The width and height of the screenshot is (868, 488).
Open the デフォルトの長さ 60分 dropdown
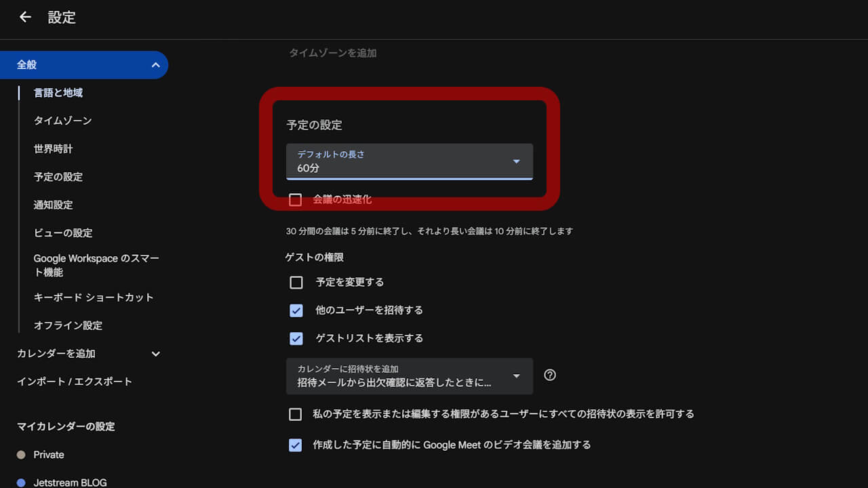pos(410,161)
